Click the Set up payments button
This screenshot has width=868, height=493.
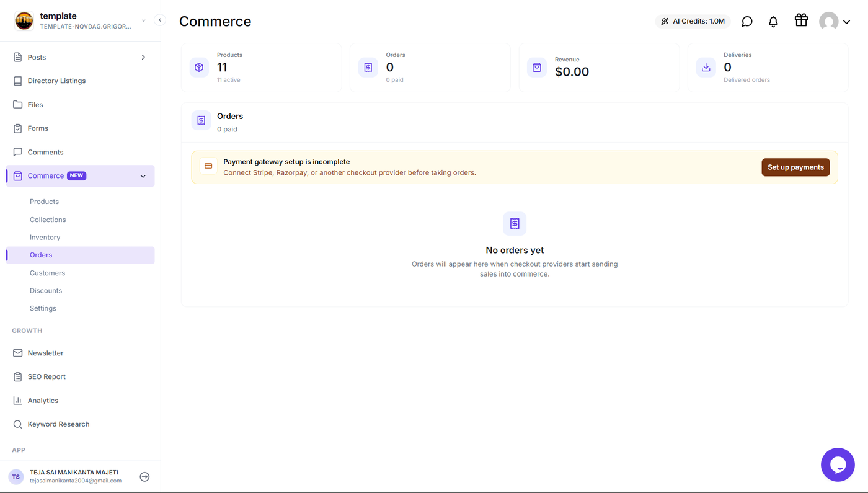pos(795,167)
